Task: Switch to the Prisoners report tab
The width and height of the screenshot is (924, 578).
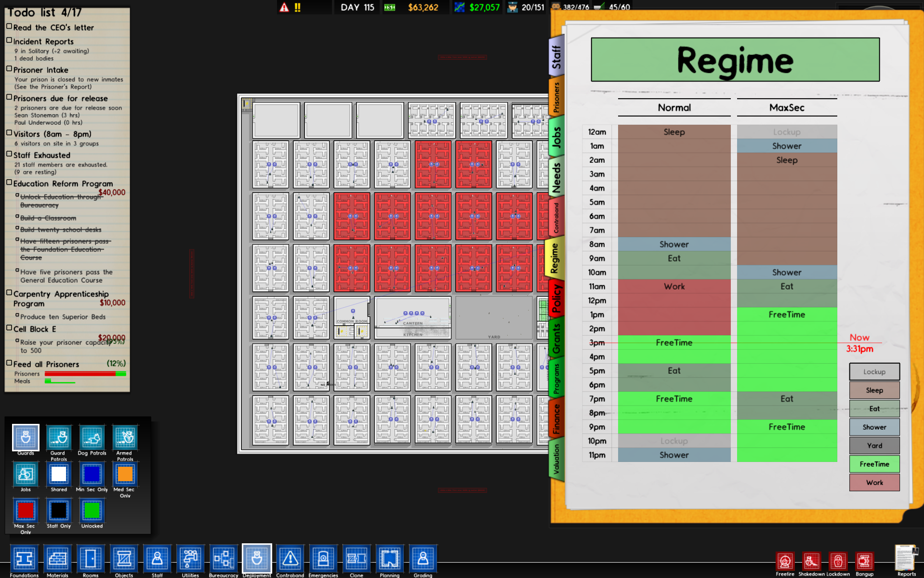Action: [556, 97]
